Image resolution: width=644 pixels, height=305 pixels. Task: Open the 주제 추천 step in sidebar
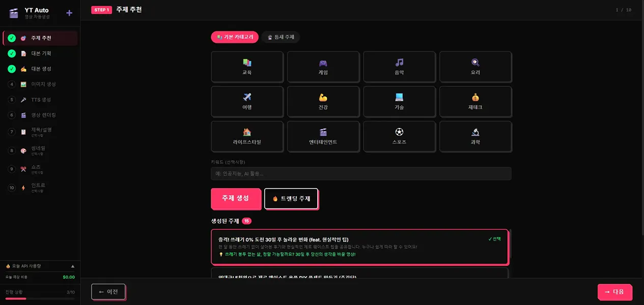pyautogui.click(x=40, y=38)
